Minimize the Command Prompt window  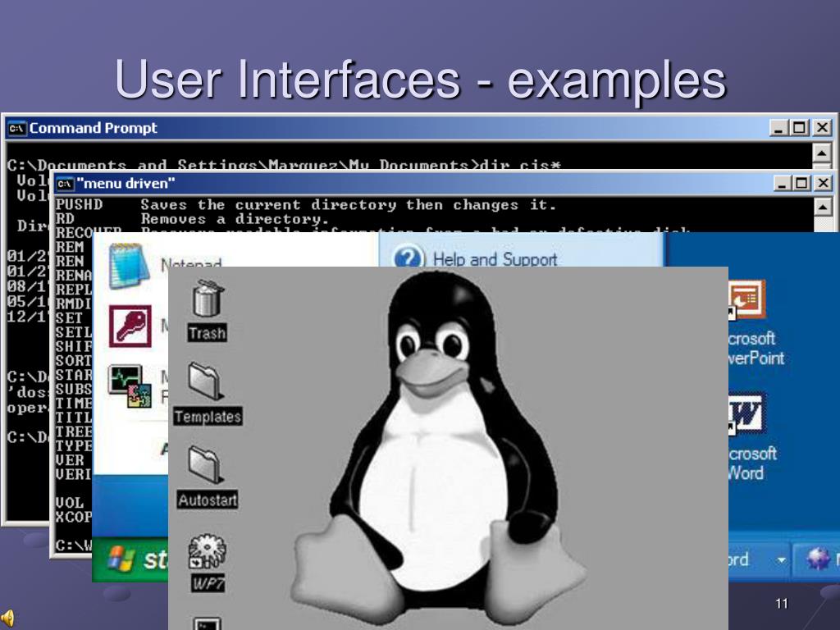(779, 127)
